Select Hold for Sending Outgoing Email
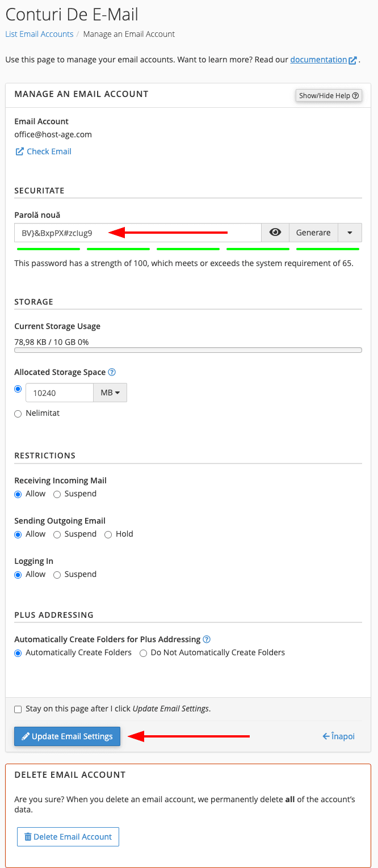Viewport: 378px width, 868px height. (x=108, y=534)
